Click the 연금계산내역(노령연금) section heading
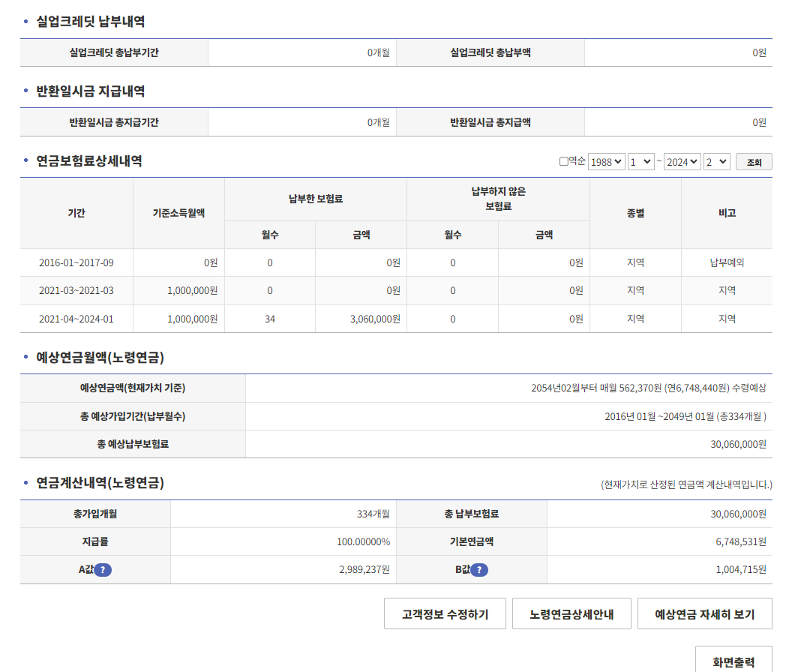The image size is (798, 672). pyautogui.click(x=100, y=482)
